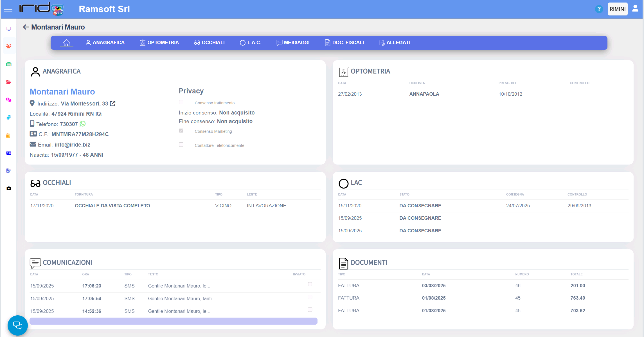Image resolution: width=644 pixels, height=337 pixels.
Task: Open address in external map link icon
Action: coord(113,104)
